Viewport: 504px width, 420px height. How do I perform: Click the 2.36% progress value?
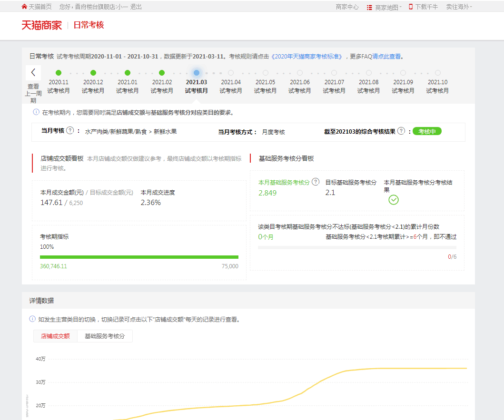150,203
